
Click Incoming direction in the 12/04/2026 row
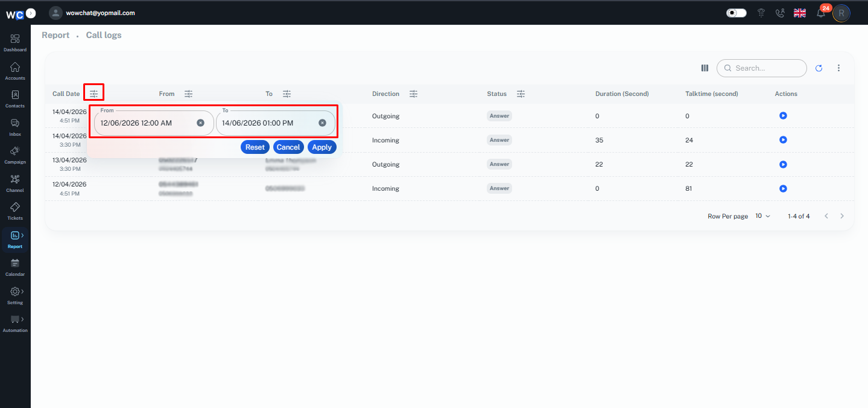[385, 188]
